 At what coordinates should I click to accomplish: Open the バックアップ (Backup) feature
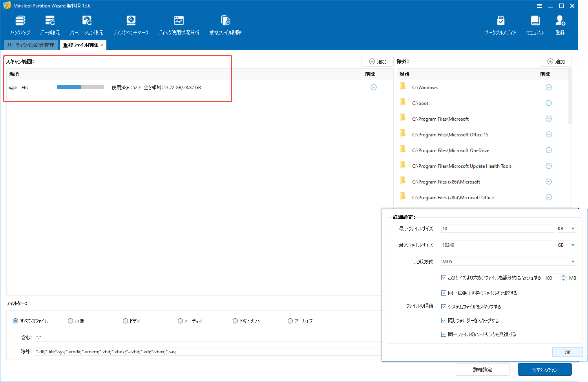pyautogui.click(x=20, y=24)
